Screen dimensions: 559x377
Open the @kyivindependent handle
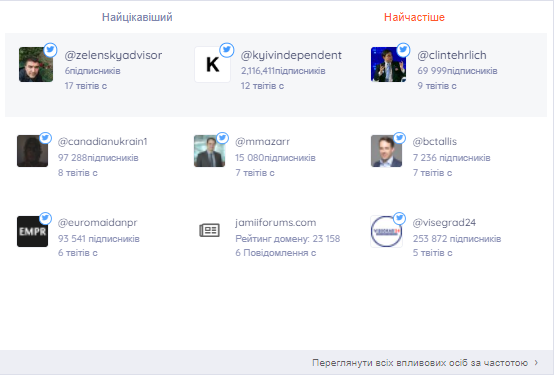pos(291,55)
